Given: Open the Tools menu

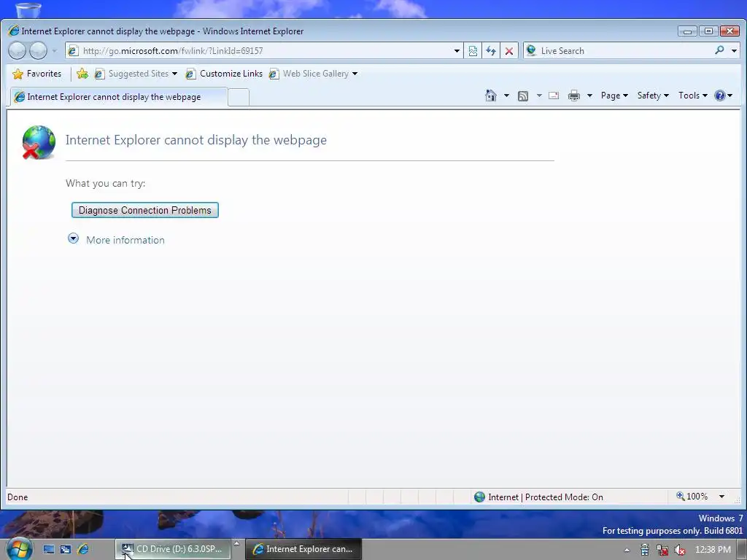Looking at the screenshot, I should pyautogui.click(x=693, y=96).
